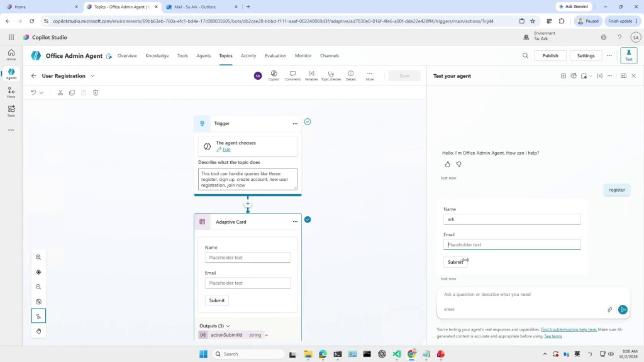Edit the trigger via Edit link
The width and height of the screenshot is (644, 362).
(226, 150)
